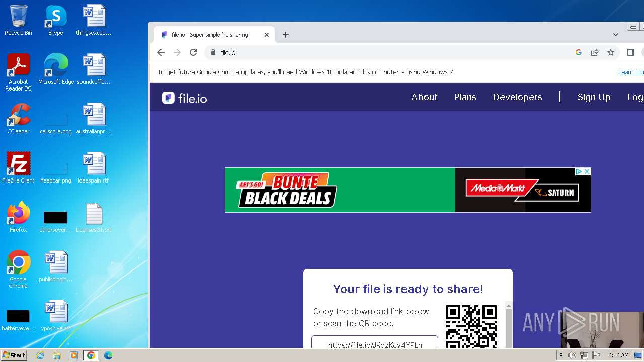Open ideaspain.rtf document icon
The height and width of the screenshot is (362, 644).
(x=94, y=168)
